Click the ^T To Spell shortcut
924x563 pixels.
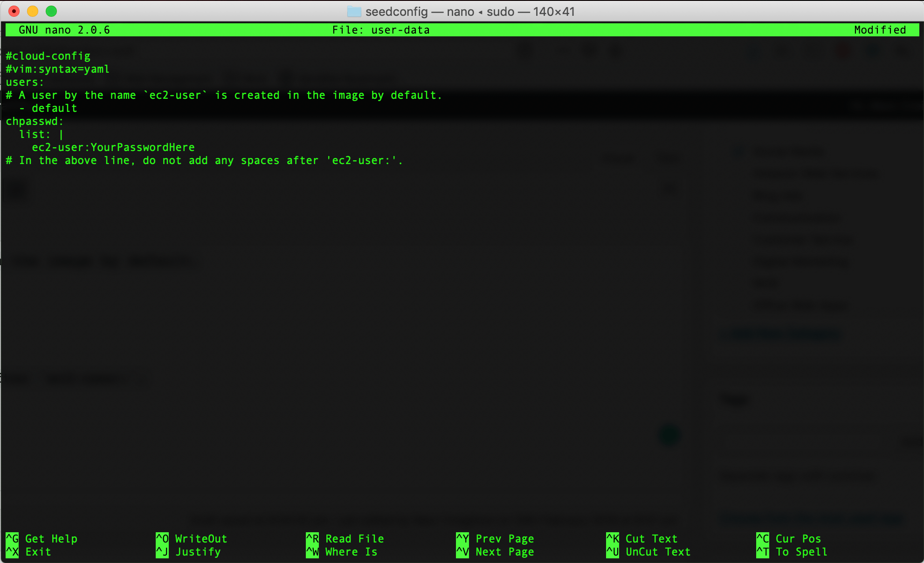pos(792,552)
